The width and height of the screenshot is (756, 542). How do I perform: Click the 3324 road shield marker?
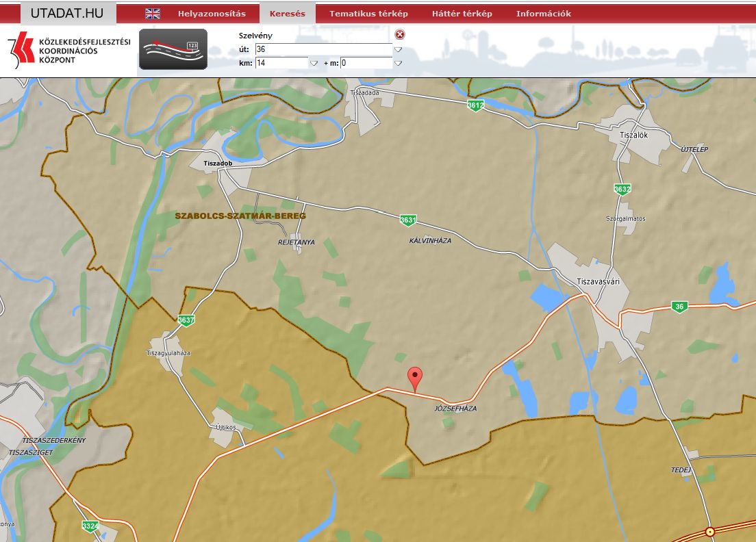pyautogui.click(x=90, y=526)
